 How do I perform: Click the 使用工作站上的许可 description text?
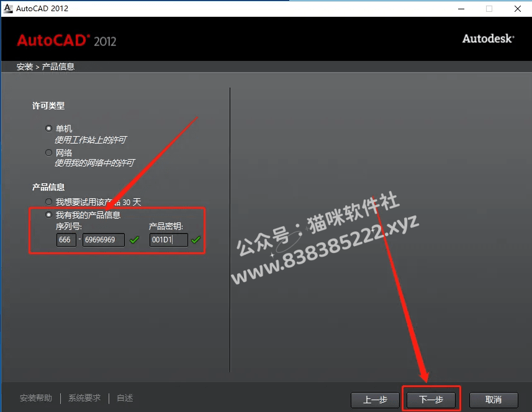[x=91, y=140]
